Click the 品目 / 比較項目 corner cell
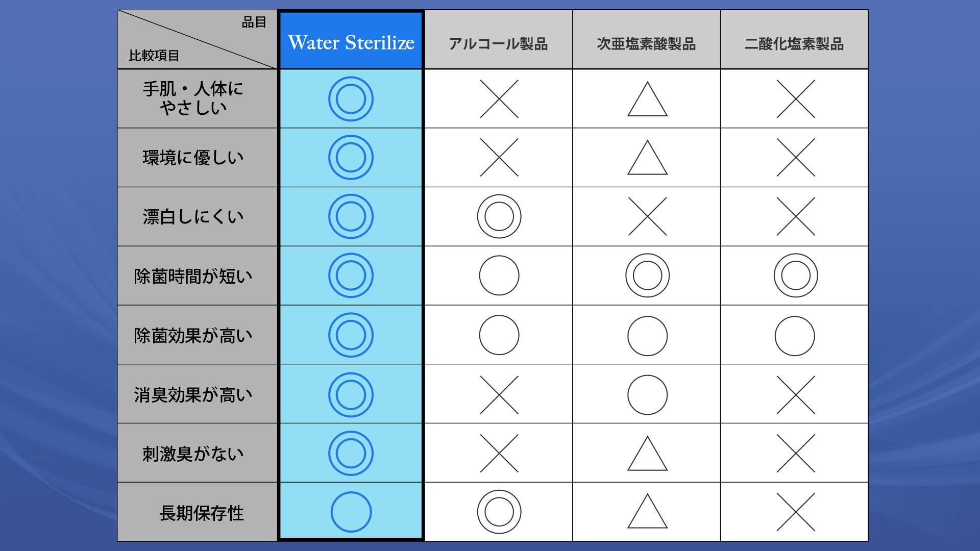 click(197, 40)
